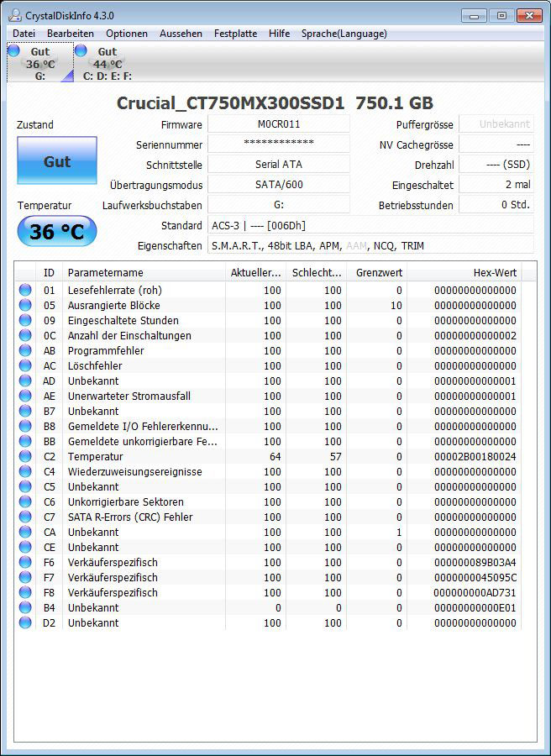
Task: Click the Aktueller column header
Action: coord(255,272)
